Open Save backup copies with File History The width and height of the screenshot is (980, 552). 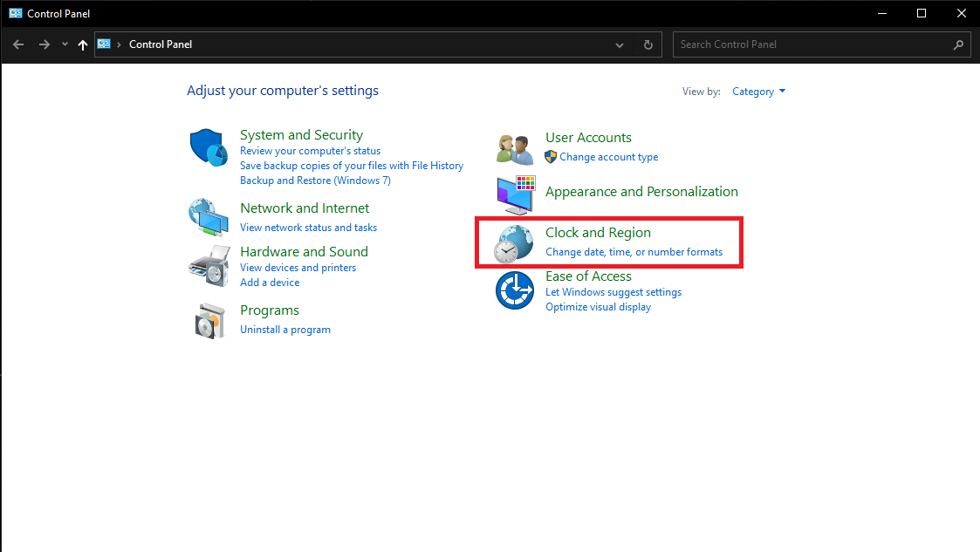(352, 166)
